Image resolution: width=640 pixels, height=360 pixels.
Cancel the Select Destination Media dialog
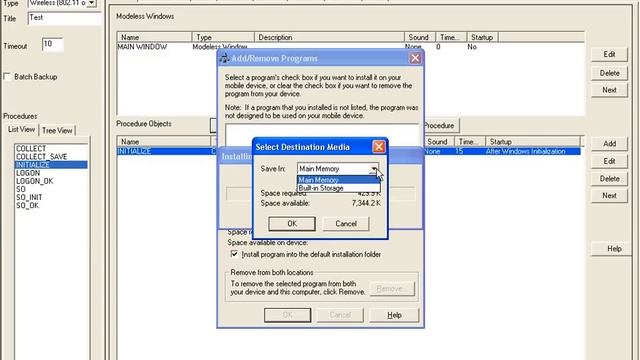(346, 224)
